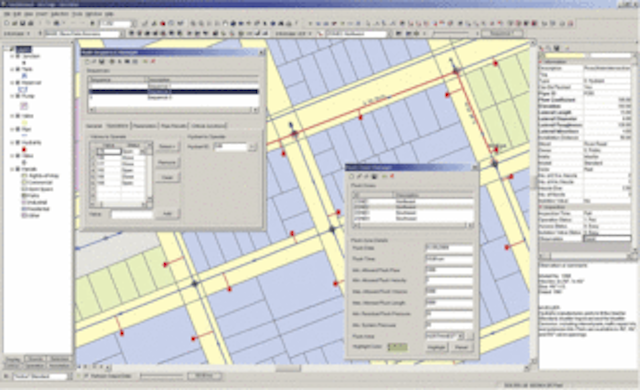Open the Flush Area dropdown
This screenshot has width=640, height=390.
461,336
